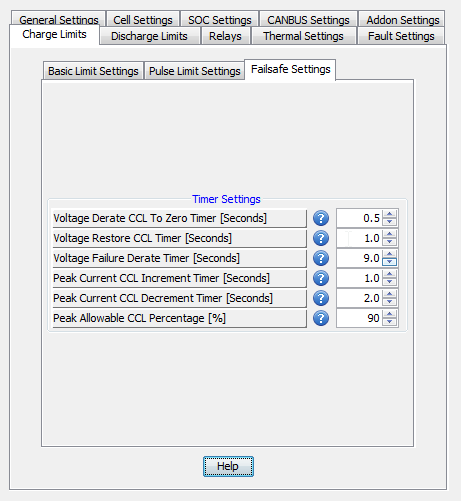Click the 0.5 timer value field
This screenshot has height=501, width=461.
[359, 218]
